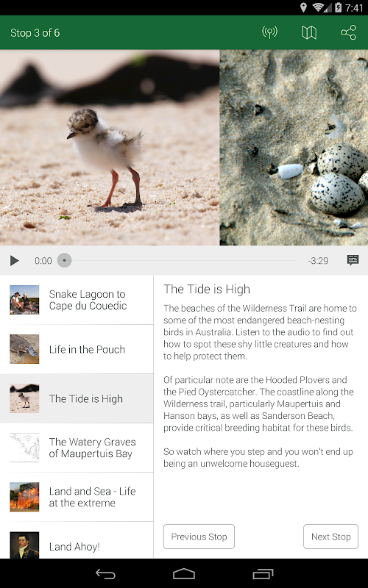Go to the Next Stop
The width and height of the screenshot is (368, 588).
pyautogui.click(x=330, y=537)
